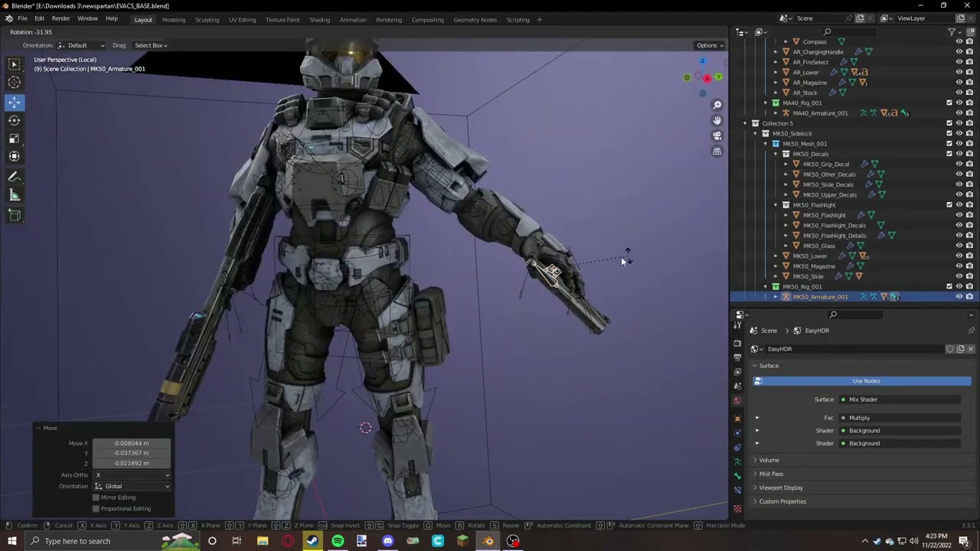Open the Output properties tab
This screenshot has height=551, width=980.
pyautogui.click(x=737, y=357)
